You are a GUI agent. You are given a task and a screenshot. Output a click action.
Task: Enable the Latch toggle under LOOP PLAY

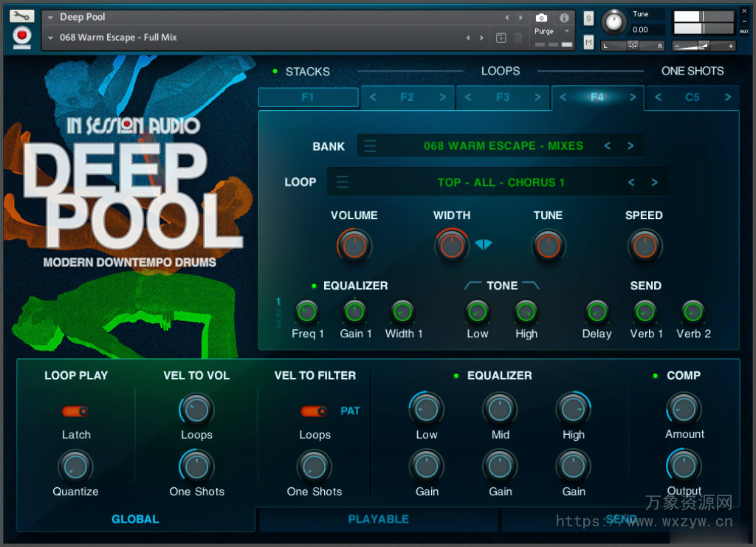(75, 411)
